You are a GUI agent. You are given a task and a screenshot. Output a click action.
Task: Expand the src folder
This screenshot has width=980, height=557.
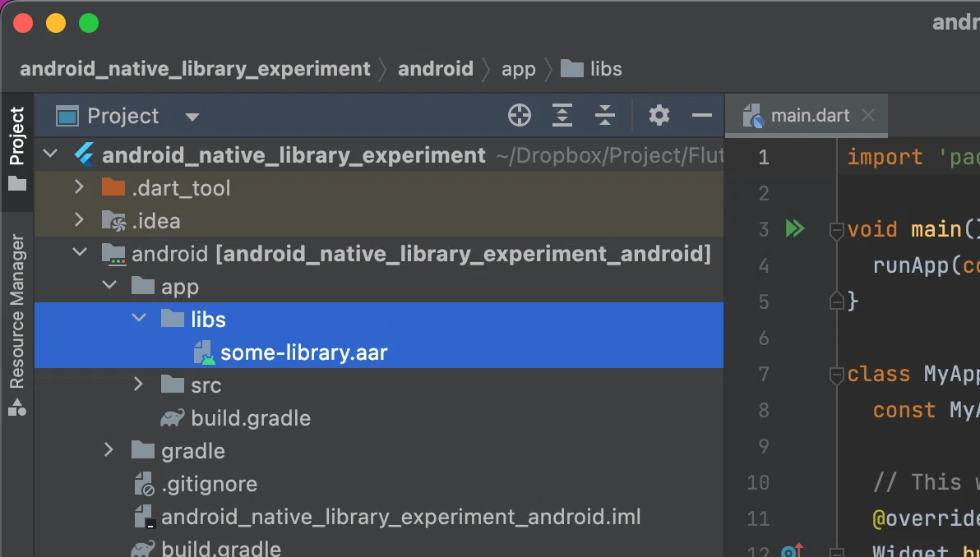[139, 384]
